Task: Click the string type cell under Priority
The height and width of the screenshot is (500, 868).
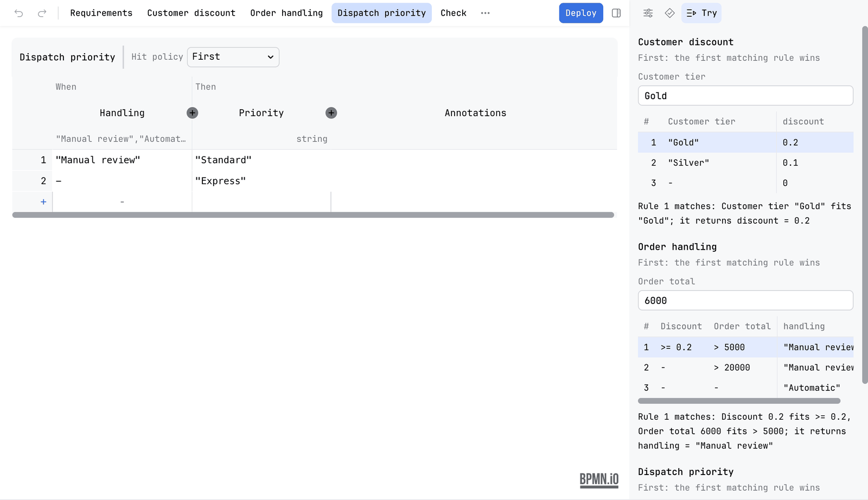Action: [312, 139]
